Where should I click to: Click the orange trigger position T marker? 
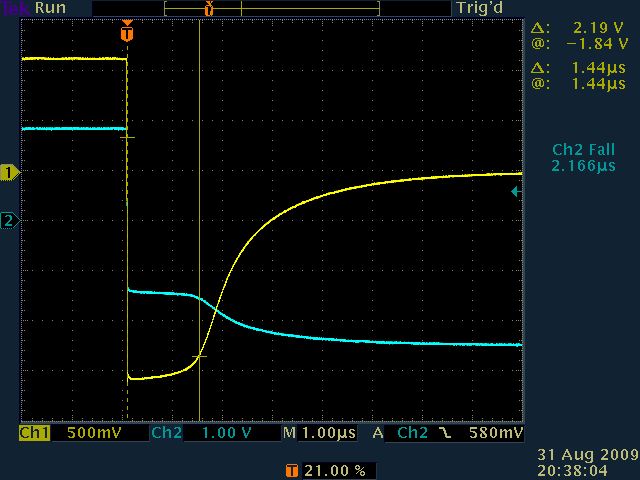click(x=126, y=33)
